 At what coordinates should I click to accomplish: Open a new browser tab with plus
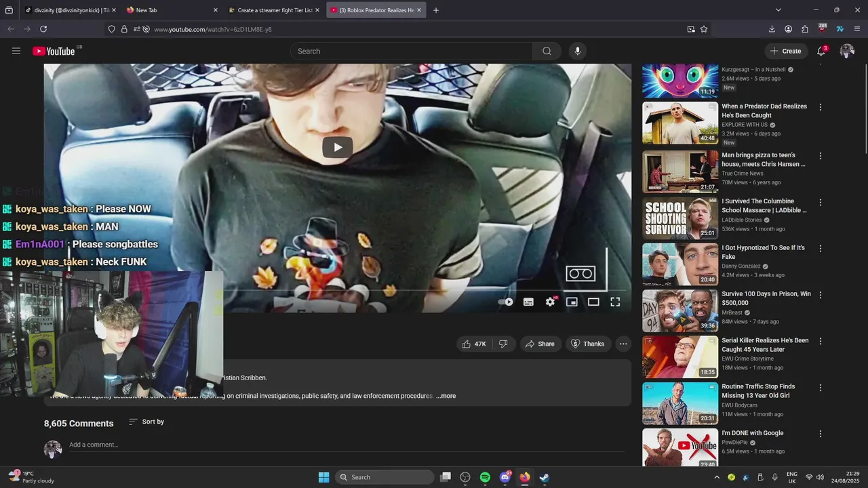coord(436,10)
